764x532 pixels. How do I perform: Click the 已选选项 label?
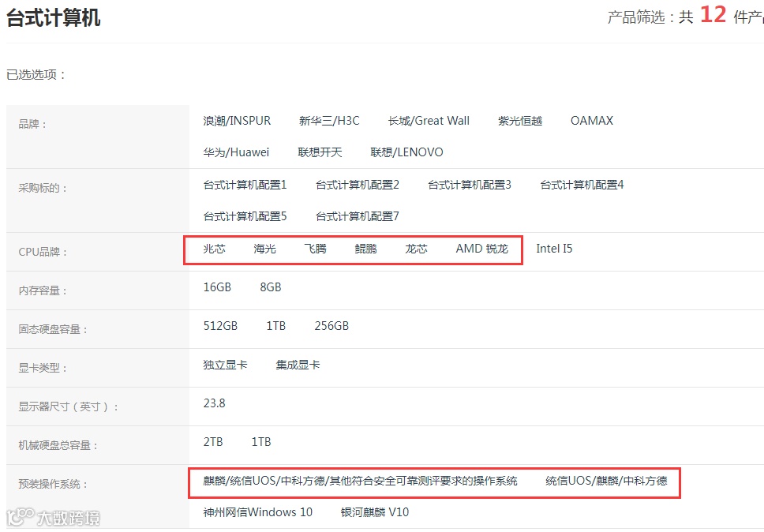pyautogui.click(x=36, y=75)
